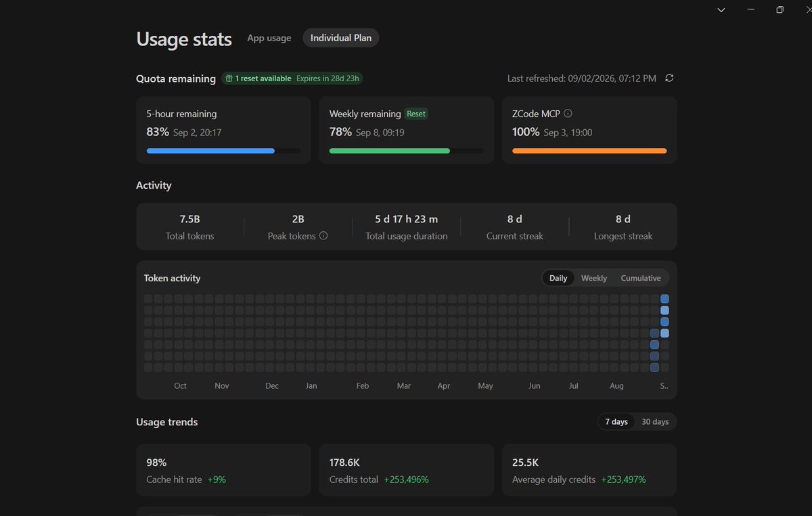Click the Last refreshed timestamp text

coord(582,78)
